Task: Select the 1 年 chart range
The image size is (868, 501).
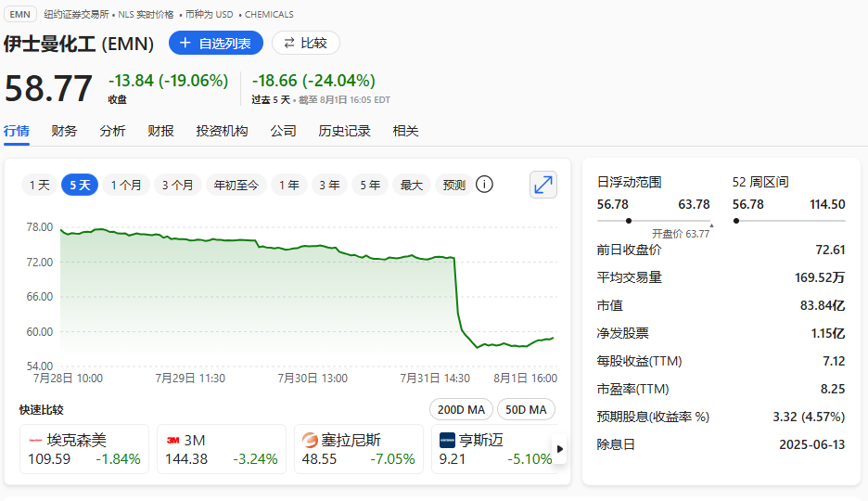Action: coord(289,185)
